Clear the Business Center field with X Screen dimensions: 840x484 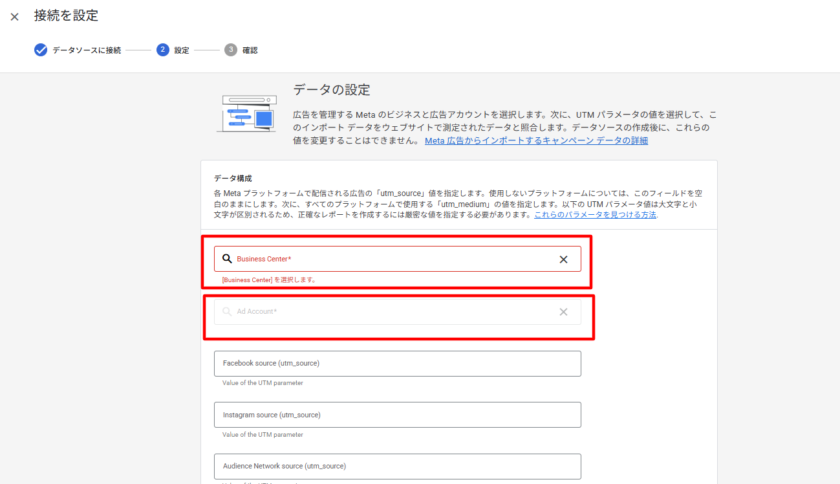click(x=563, y=259)
